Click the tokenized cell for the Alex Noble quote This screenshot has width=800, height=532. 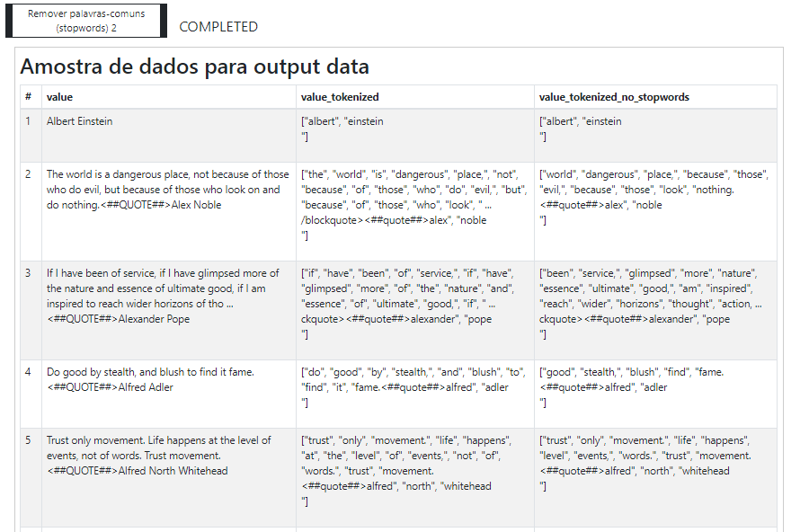pos(415,211)
